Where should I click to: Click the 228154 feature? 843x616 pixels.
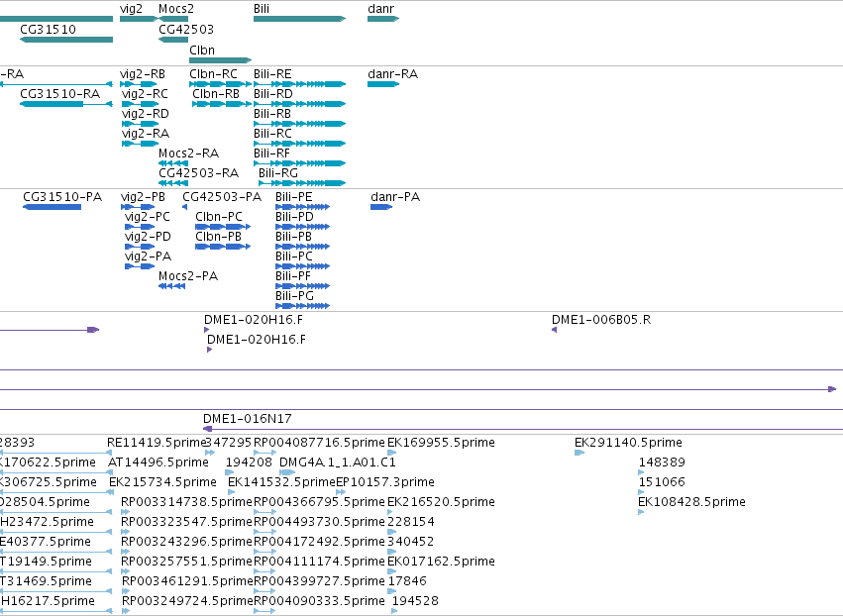click(392, 532)
